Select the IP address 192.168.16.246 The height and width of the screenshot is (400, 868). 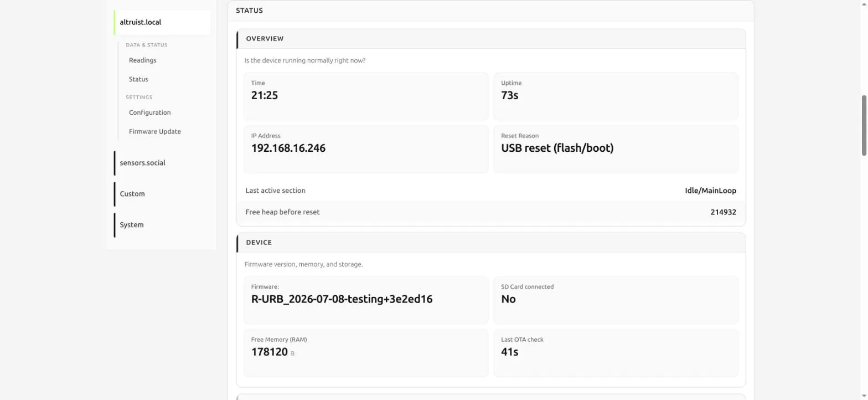coord(288,148)
